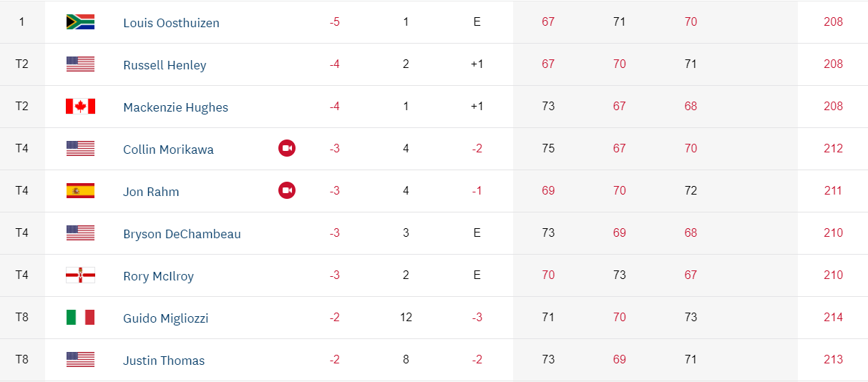Click Louis Oosthuizen's -5 overall score
The image size is (868, 382).
pos(335,22)
